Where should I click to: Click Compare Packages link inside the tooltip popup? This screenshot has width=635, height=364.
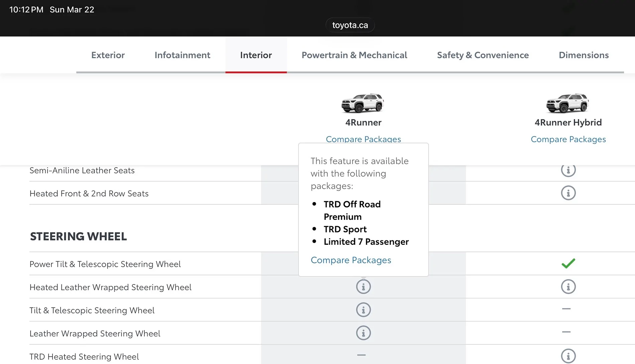click(351, 260)
